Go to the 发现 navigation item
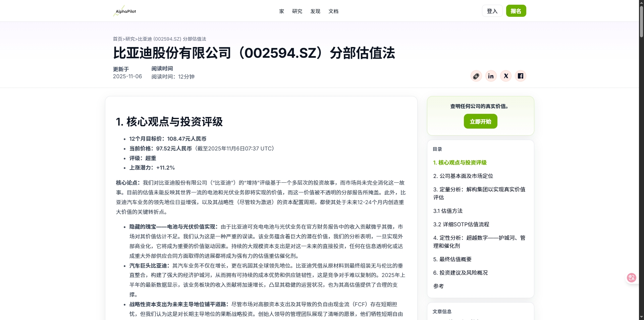The width and height of the screenshot is (644, 320). (x=315, y=11)
